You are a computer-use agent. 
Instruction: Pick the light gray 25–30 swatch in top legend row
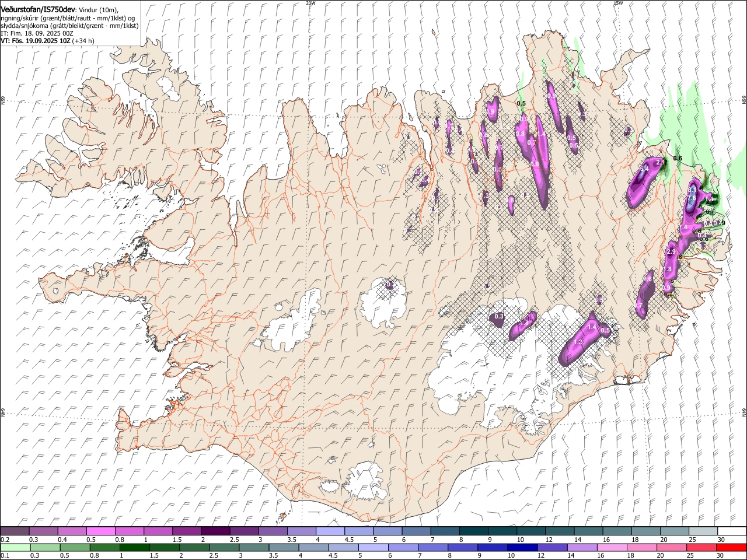pos(703,531)
